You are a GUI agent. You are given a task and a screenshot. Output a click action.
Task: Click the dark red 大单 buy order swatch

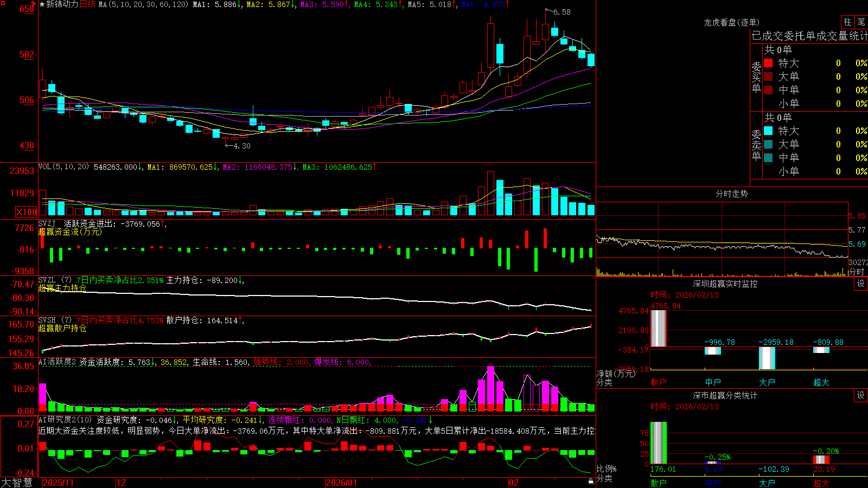[768, 76]
